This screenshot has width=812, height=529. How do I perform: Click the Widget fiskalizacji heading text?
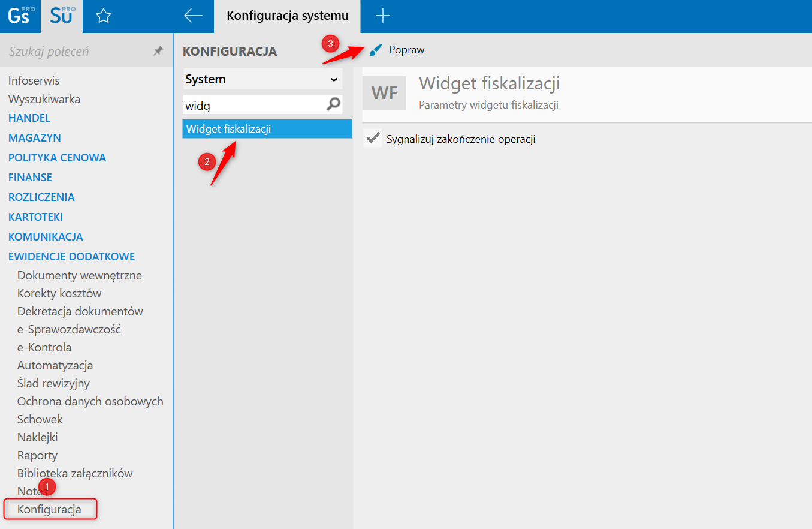tap(490, 83)
